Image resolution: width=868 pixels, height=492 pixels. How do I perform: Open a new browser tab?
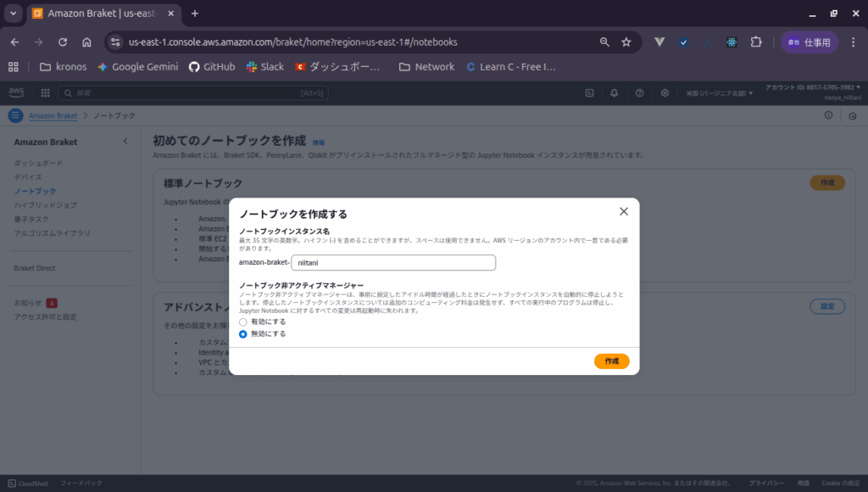coord(195,14)
